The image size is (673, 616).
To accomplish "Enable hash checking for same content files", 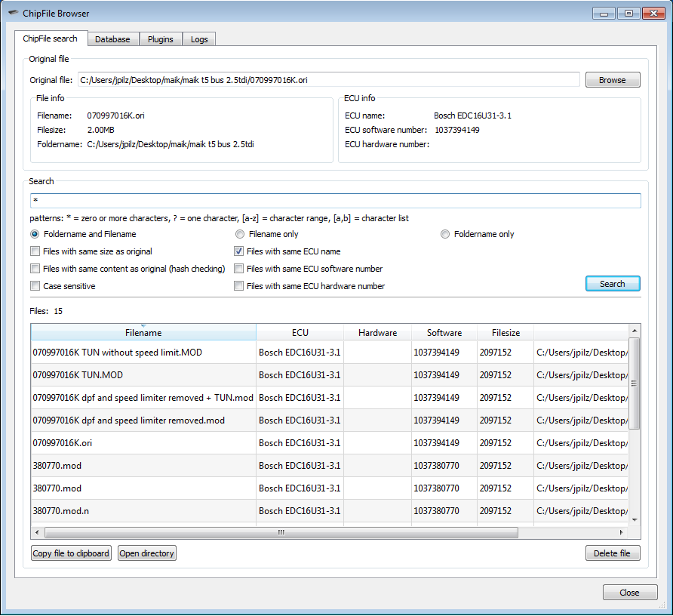I will 33,269.
